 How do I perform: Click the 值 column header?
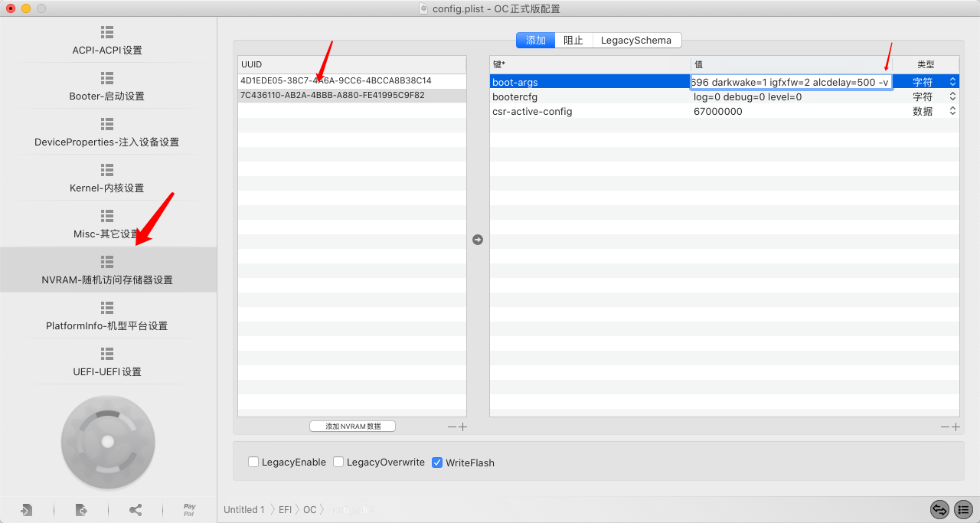[791, 64]
